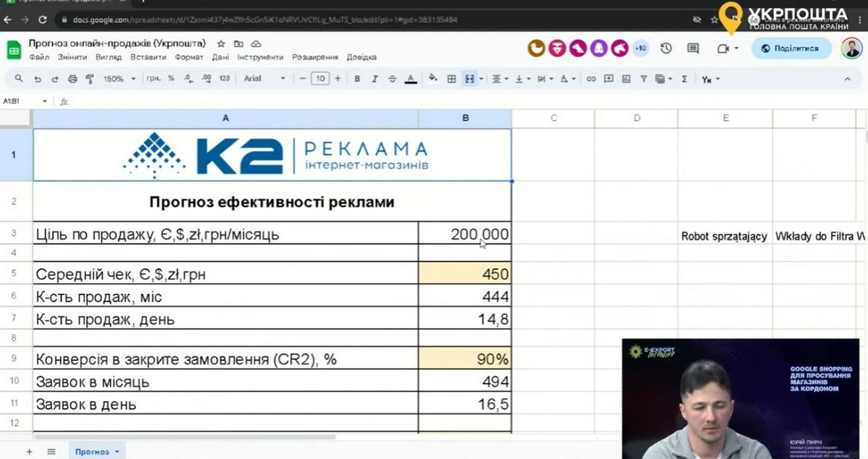Viewport: 868px width, 459px height.
Task: Open version history clock icon
Action: (666, 49)
